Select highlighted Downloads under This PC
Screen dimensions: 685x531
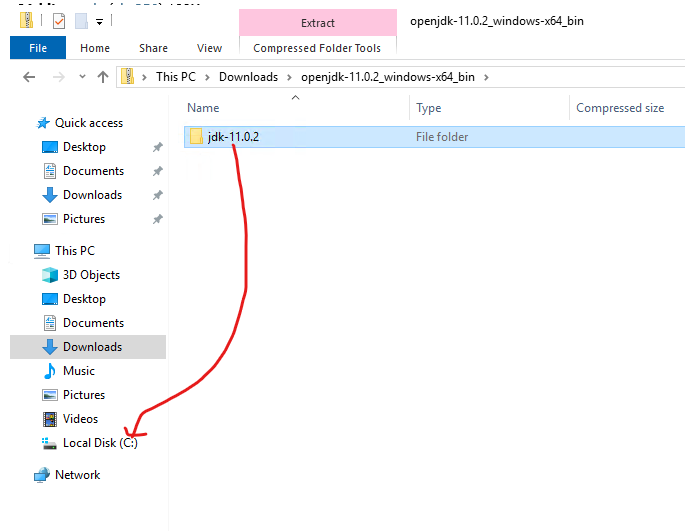(x=88, y=347)
